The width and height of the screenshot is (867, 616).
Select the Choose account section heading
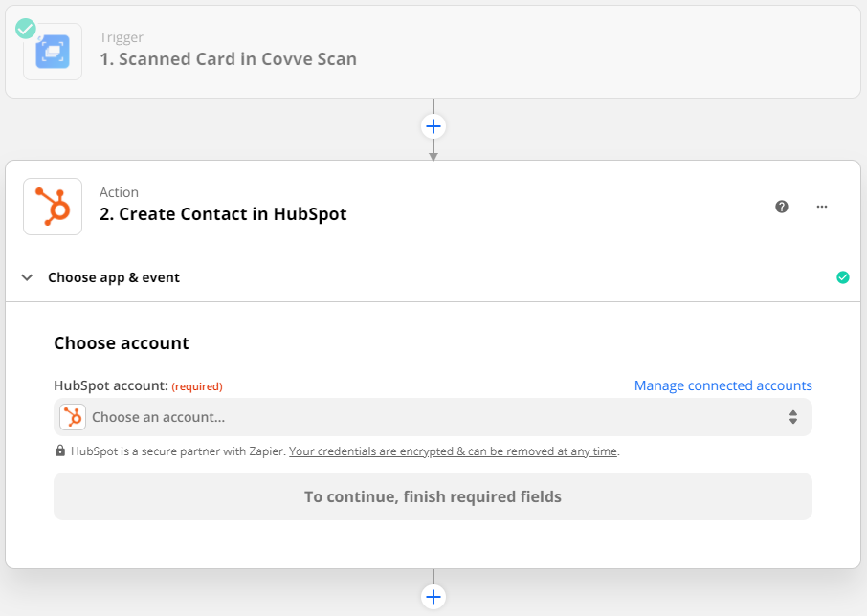pyautogui.click(x=122, y=342)
